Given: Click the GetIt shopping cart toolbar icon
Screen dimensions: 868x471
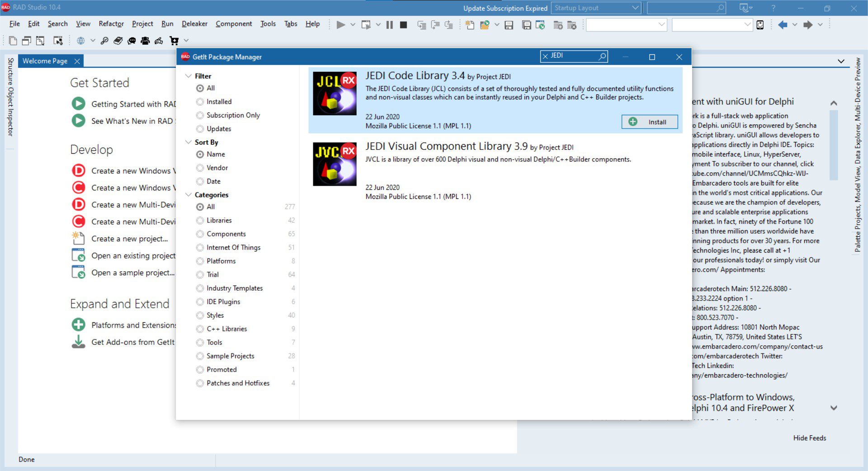Looking at the screenshot, I should (174, 41).
